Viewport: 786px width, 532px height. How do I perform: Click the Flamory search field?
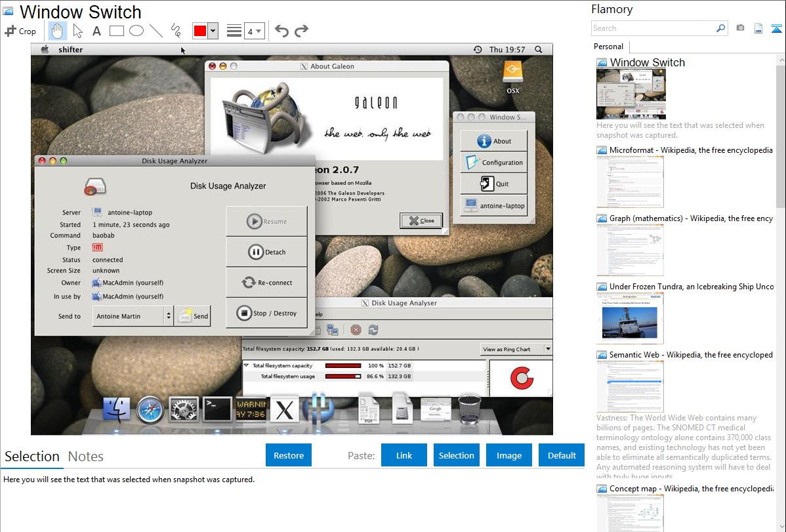coord(653,28)
